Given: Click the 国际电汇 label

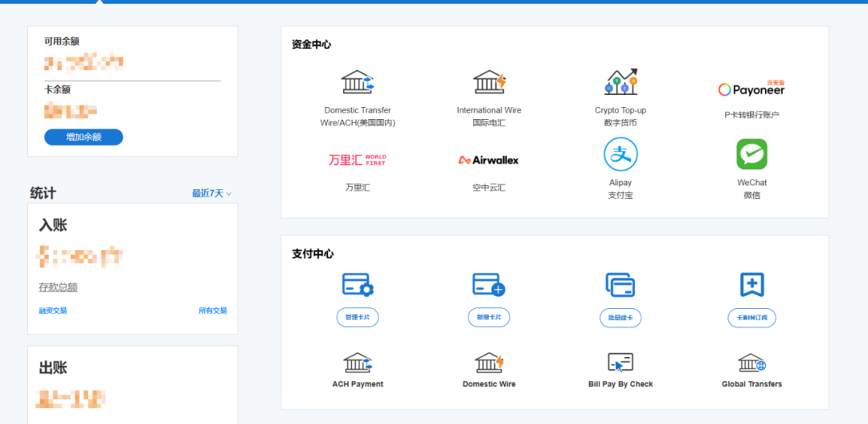Looking at the screenshot, I should [489, 123].
